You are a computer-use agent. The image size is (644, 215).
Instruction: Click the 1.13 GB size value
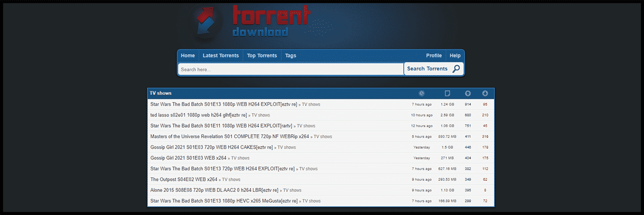pyautogui.click(x=447, y=190)
